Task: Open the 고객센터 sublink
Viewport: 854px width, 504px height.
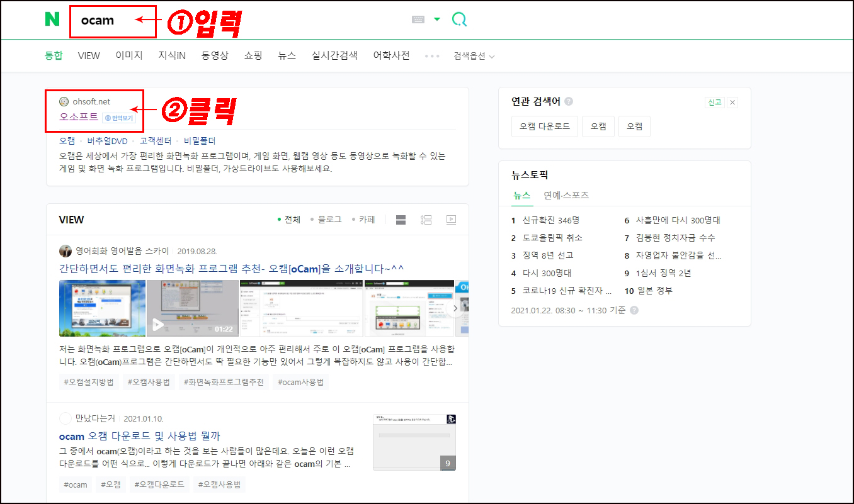Action: tap(155, 141)
